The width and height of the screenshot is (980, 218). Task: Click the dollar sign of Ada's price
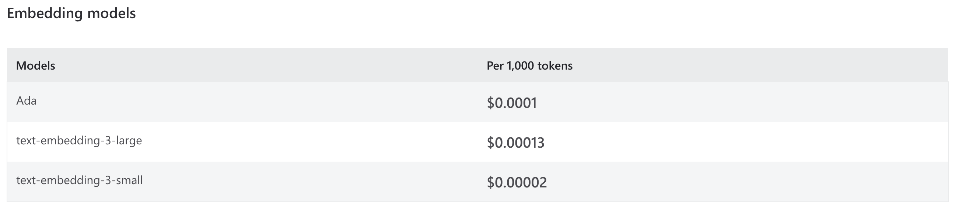tap(490, 103)
